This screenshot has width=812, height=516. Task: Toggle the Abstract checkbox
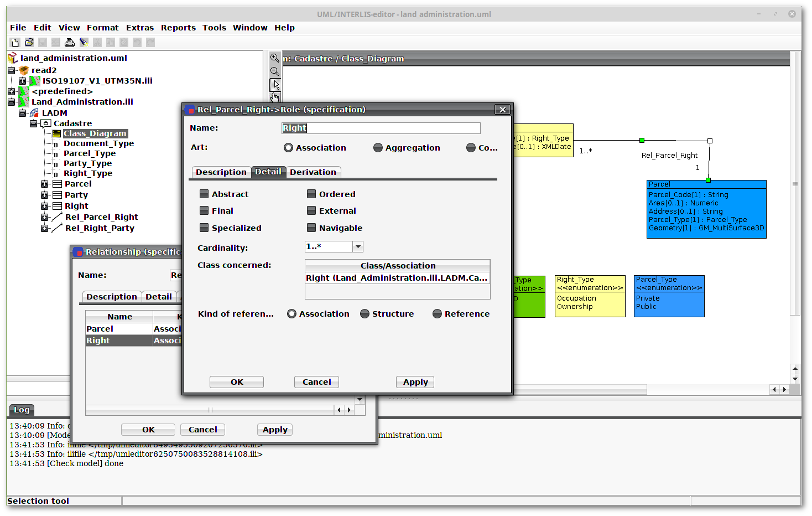coord(204,194)
